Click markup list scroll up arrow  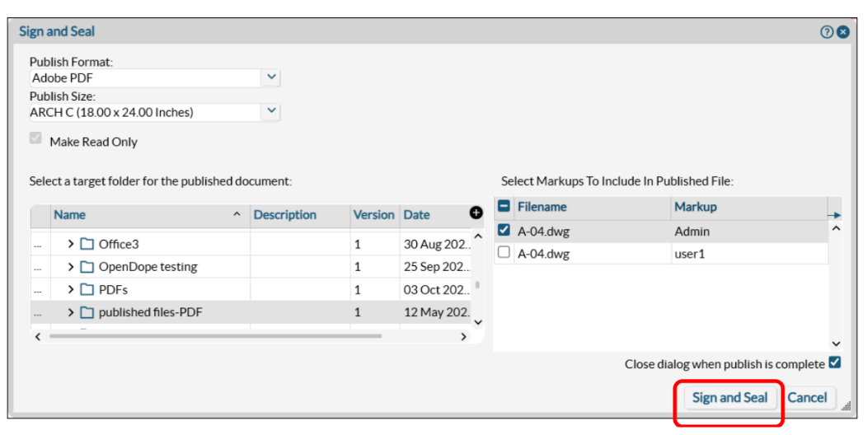(x=836, y=228)
